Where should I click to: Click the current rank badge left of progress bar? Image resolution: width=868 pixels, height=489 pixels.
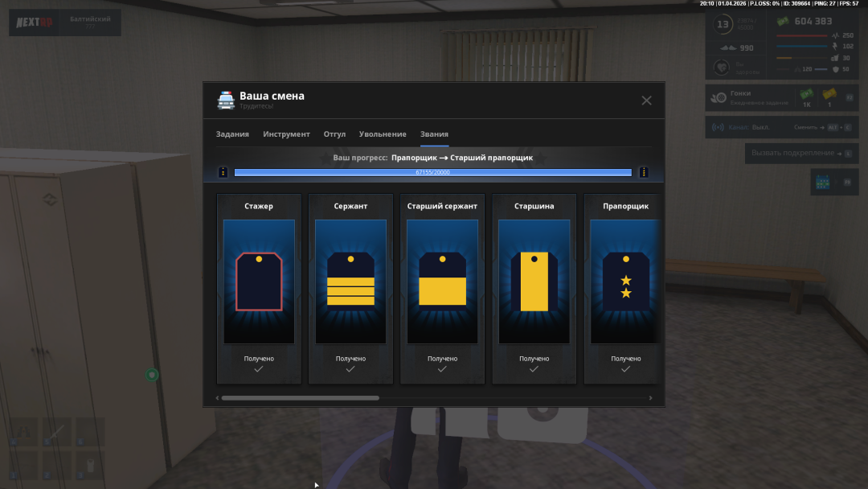pos(223,172)
